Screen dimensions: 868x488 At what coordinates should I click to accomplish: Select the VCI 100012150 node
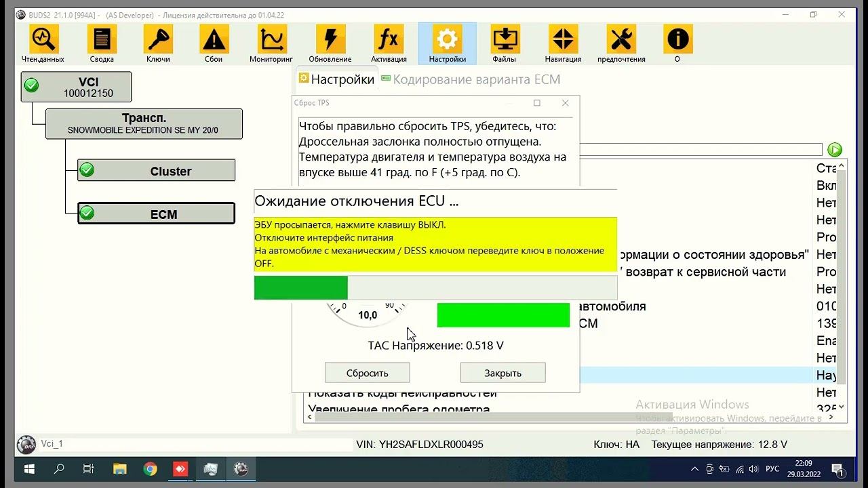click(76, 87)
